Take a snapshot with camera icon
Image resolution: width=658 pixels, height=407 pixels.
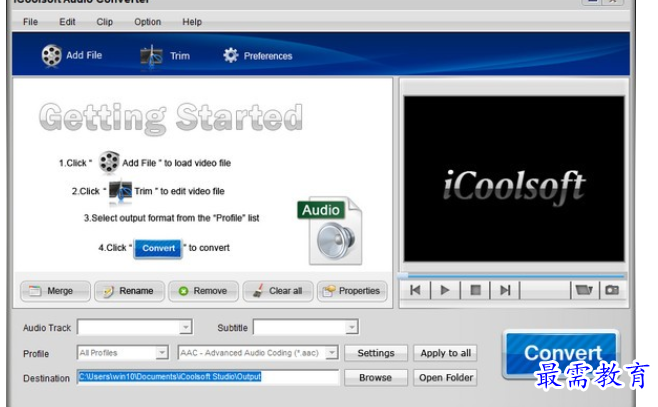point(612,290)
